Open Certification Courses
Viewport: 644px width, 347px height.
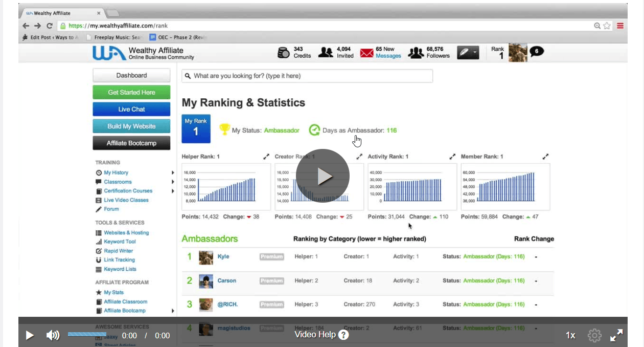[128, 191]
